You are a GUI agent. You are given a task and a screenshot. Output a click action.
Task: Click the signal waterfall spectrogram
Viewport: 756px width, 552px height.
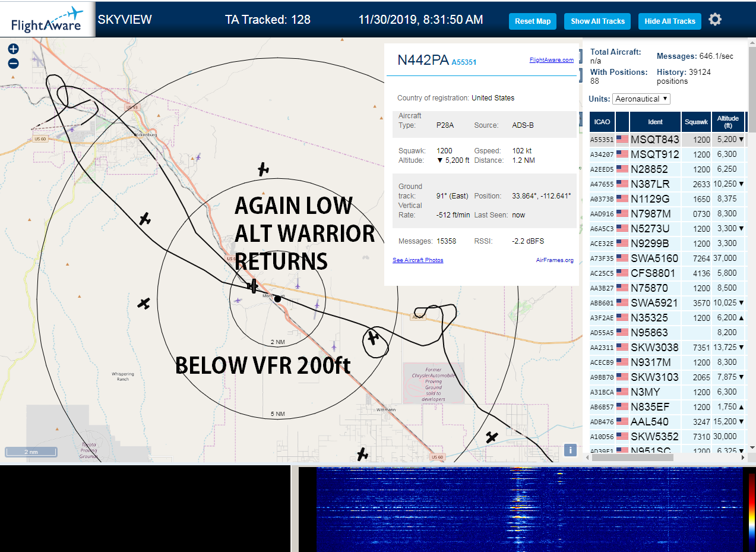coord(530,509)
